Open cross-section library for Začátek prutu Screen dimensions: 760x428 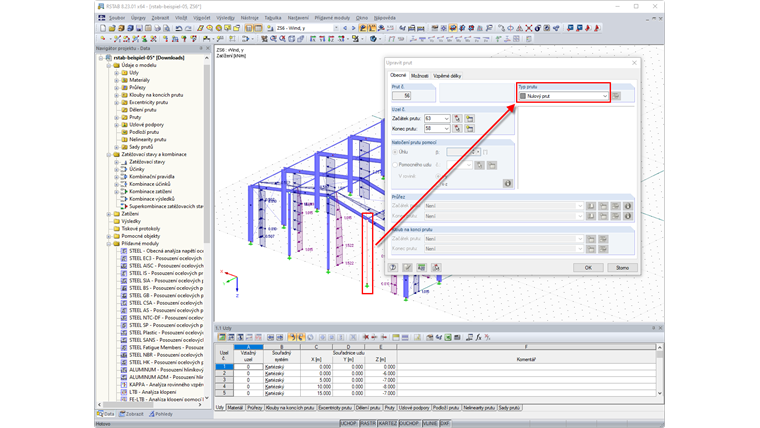(x=591, y=206)
